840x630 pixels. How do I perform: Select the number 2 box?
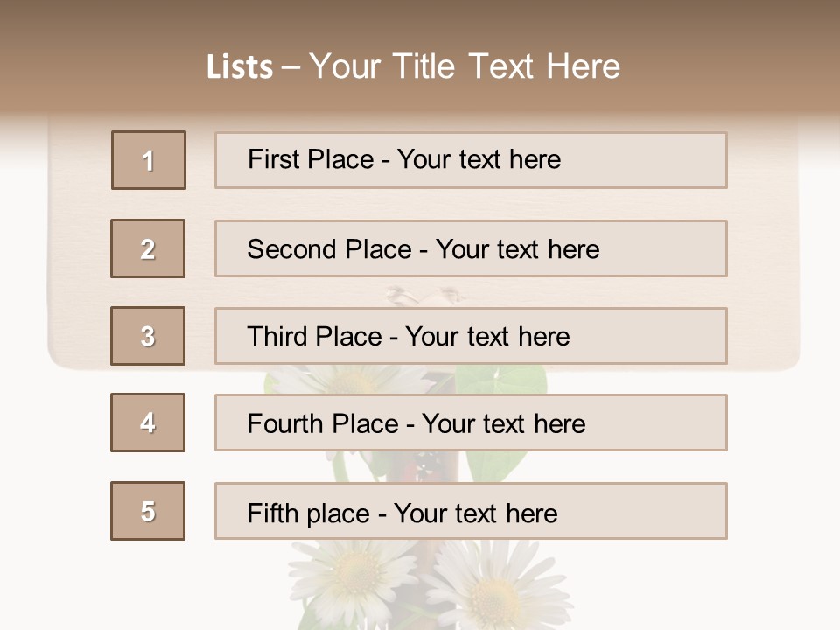click(148, 248)
